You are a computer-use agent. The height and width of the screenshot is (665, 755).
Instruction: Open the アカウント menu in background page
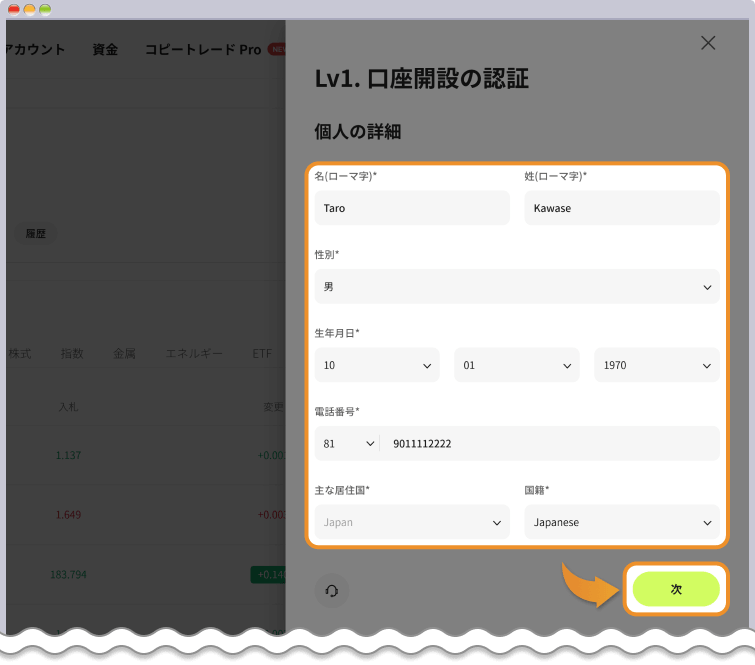[x=35, y=49]
